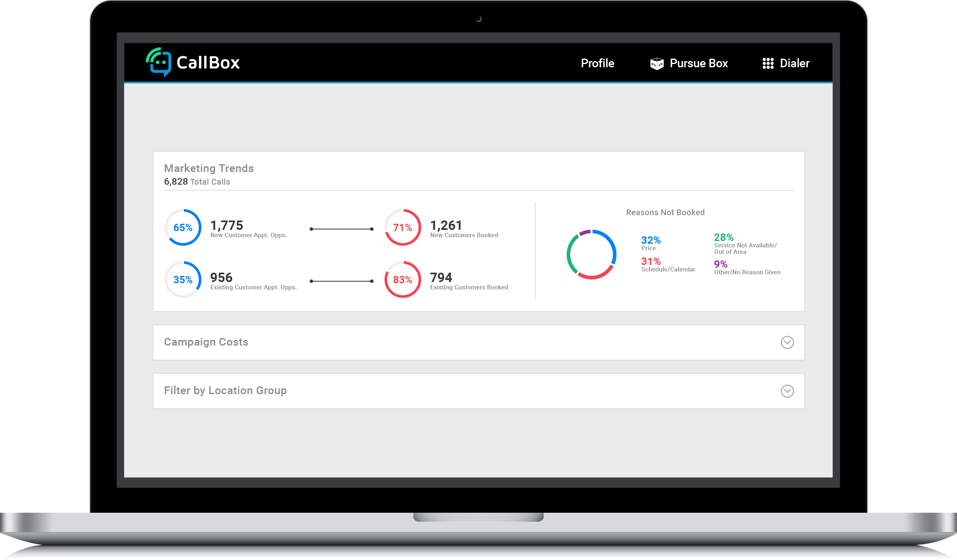
Task: Select the 28% Service Not Available entry
Action: [745, 244]
